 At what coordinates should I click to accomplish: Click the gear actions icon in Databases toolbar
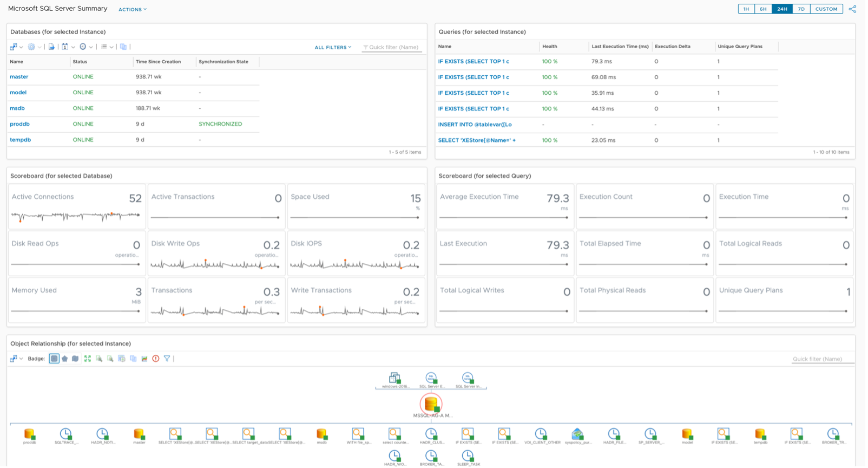coord(31,47)
